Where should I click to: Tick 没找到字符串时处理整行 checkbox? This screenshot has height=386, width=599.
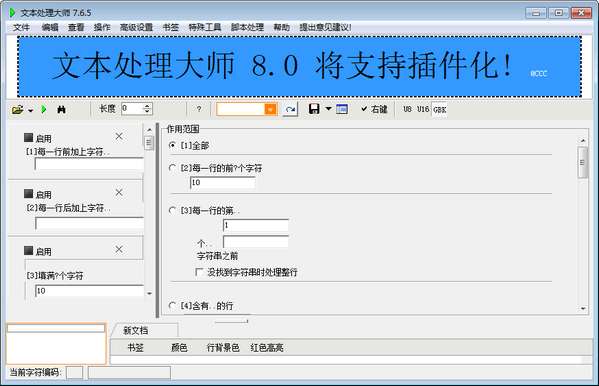[x=199, y=272]
